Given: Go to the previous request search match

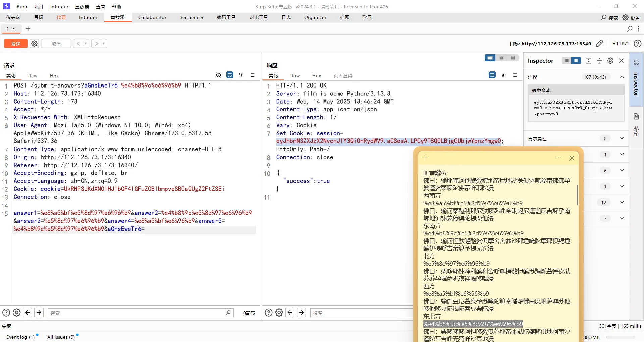Looking at the screenshot, I should pyautogui.click(x=28, y=313).
